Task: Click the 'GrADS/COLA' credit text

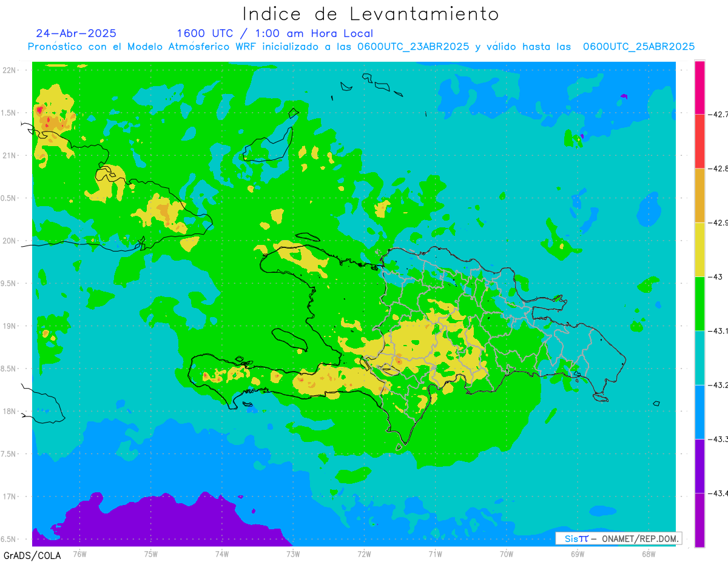Action: coord(32,555)
